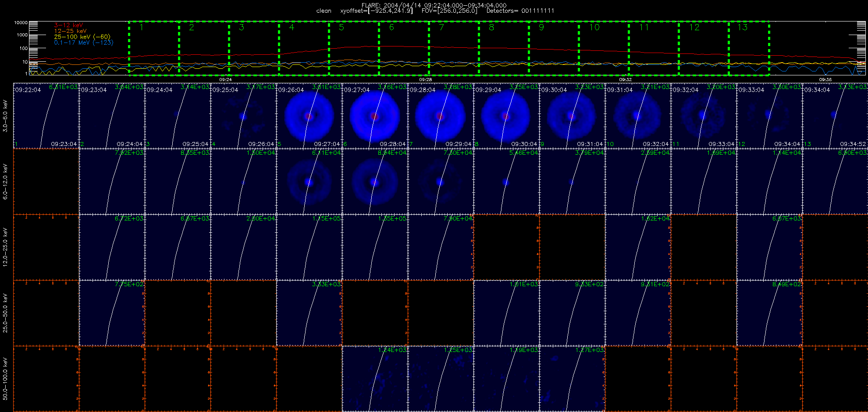Select interval 1 box in the light curve
This screenshot has height=412, width=868.
click(x=154, y=48)
